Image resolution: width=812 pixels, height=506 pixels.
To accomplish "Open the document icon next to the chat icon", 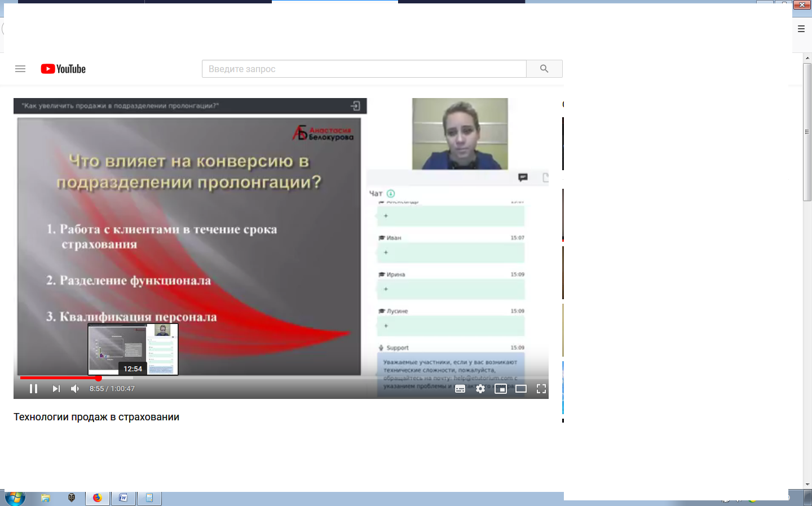I will (x=545, y=177).
